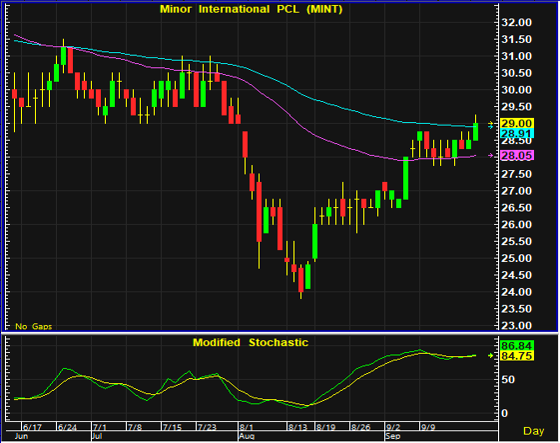560x443 pixels.
Task: Click the Modified Stochastic panel title
Action: [x=250, y=343]
